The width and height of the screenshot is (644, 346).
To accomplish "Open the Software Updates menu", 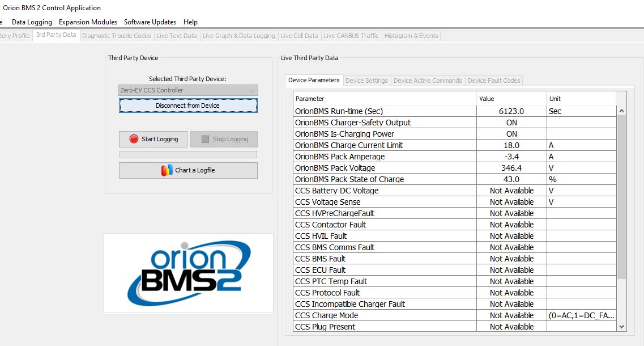I will point(150,22).
